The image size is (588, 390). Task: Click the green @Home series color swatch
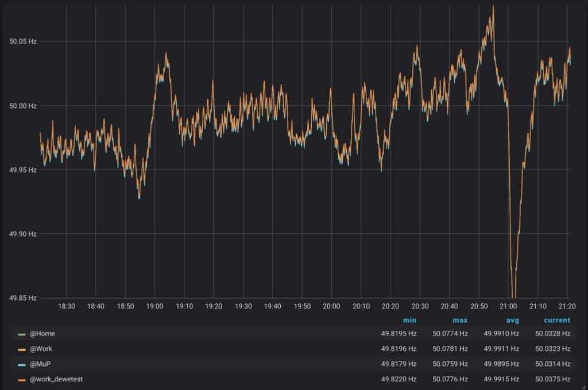tap(22, 334)
